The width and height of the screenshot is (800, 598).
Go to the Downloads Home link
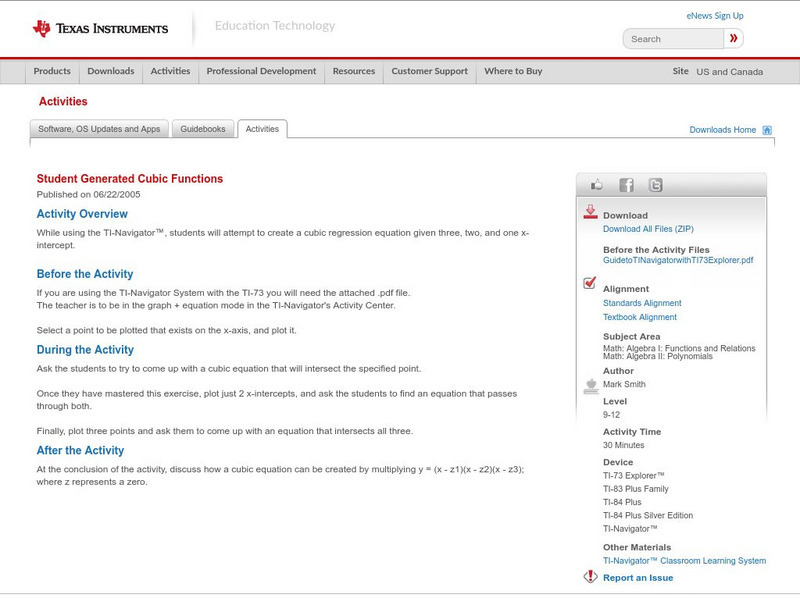(722, 130)
